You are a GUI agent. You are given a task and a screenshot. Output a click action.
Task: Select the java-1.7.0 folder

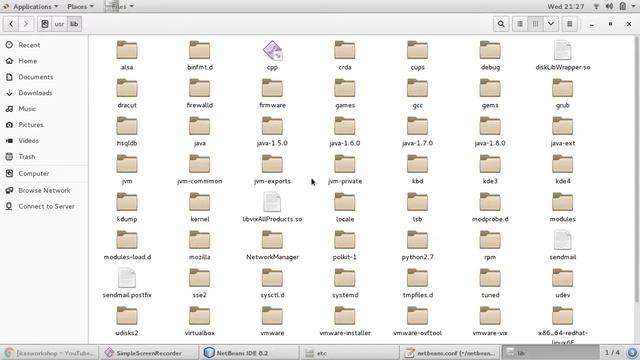417,131
